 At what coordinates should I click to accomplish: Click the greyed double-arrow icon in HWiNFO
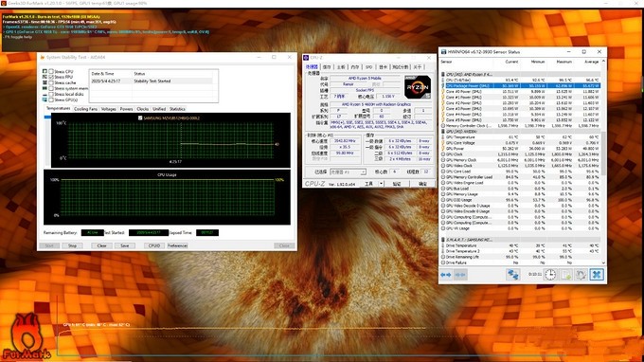[460, 275]
